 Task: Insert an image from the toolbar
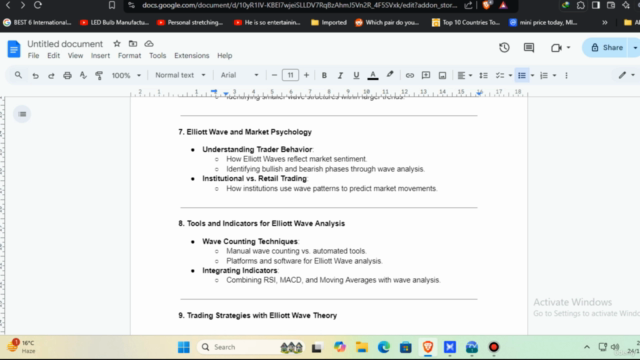[442, 76]
